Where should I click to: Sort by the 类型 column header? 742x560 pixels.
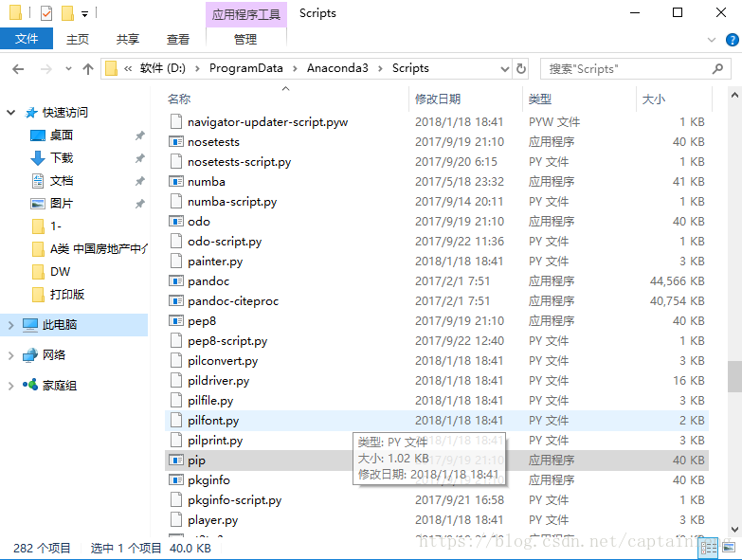tap(540, 99)
